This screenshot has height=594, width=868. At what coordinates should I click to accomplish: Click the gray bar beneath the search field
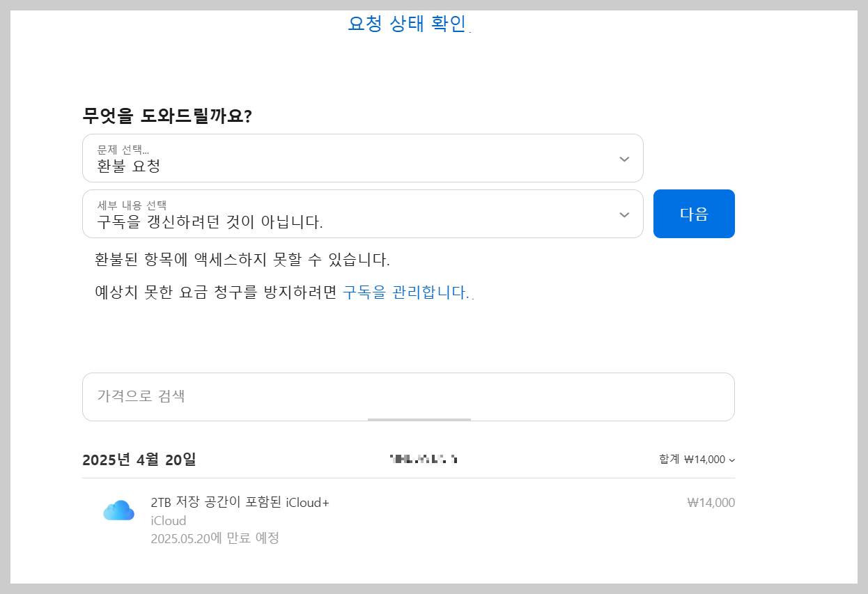(419, 419)
